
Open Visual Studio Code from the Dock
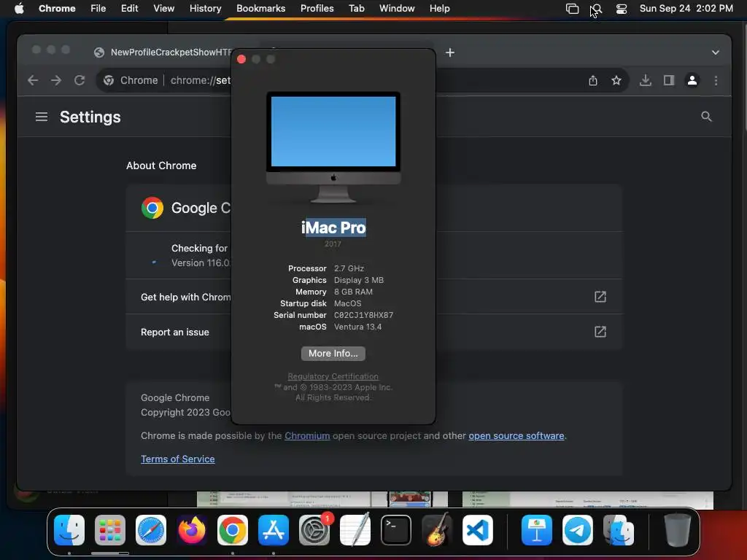pyautogui.click(x=478, y=530)
